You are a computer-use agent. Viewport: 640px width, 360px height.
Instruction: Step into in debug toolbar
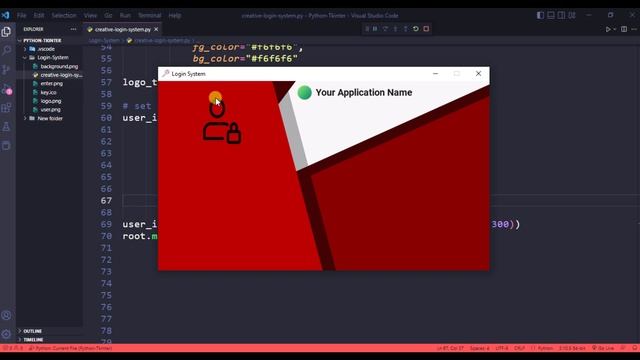pos(395,29)
